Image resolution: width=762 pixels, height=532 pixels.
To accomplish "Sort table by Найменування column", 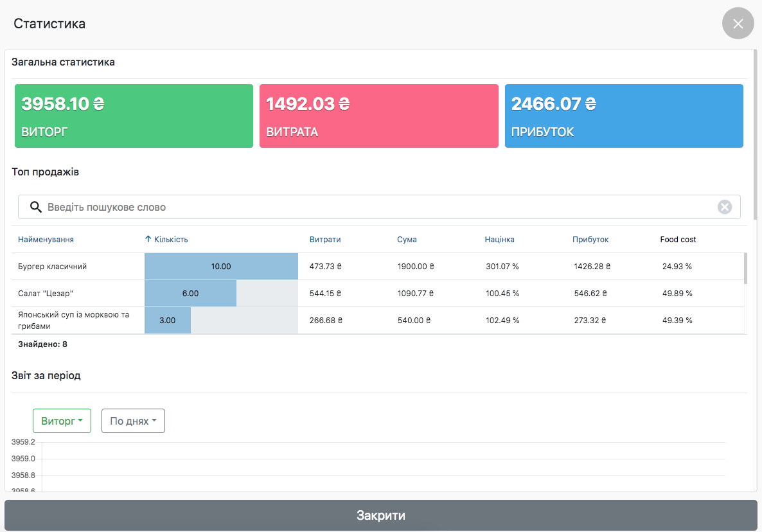I will coord(46,240).
